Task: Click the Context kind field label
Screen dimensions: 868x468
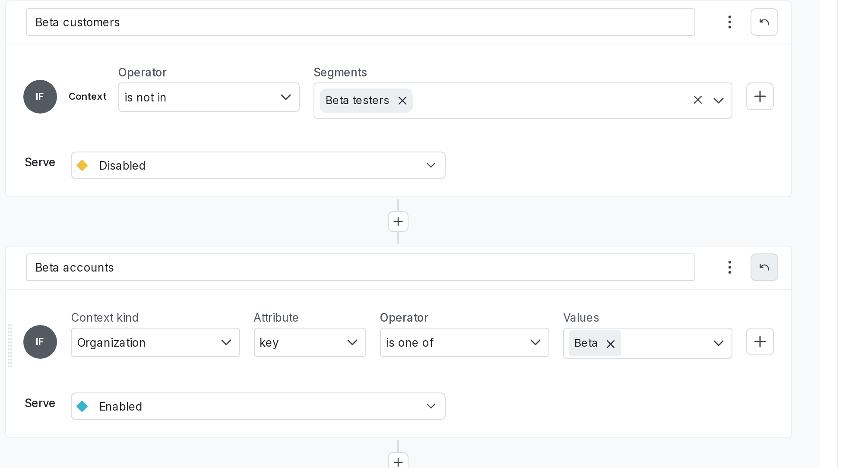Action: pyautogui.click(x=105, y=318)
